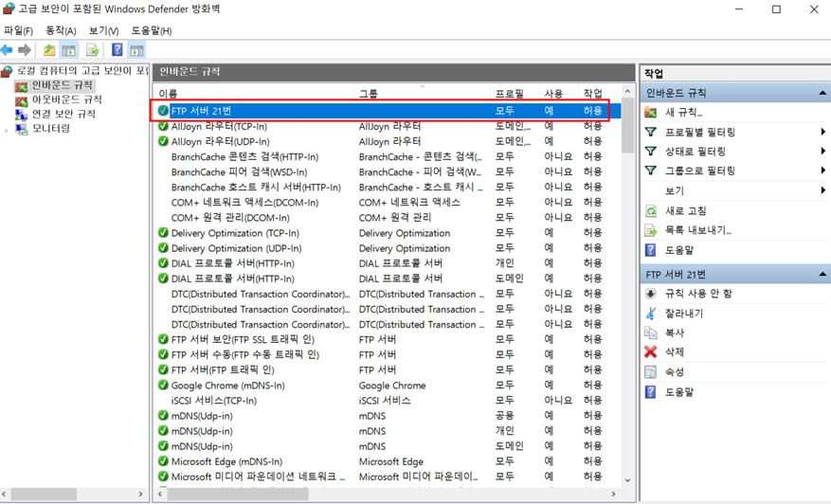Open the 파일(F) menu
Screen dimensions: 831x504
click(x=19, y=30)
